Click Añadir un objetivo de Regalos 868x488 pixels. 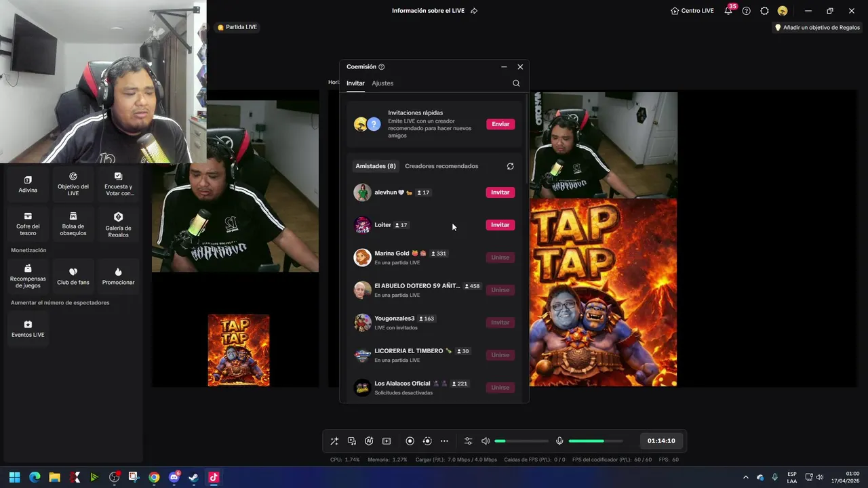click(x=817, y=28)
